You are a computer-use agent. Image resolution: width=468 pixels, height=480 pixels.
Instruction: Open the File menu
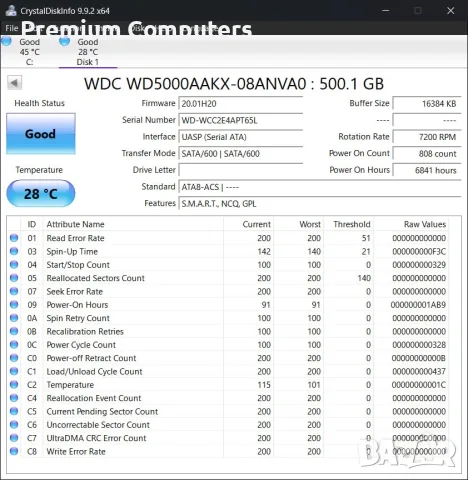12,28
